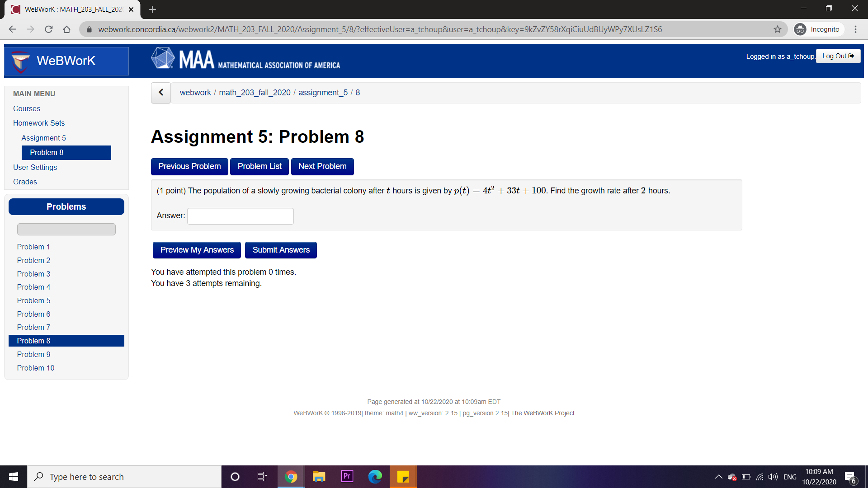Bookmark this page with the star icon

[778, 29]
